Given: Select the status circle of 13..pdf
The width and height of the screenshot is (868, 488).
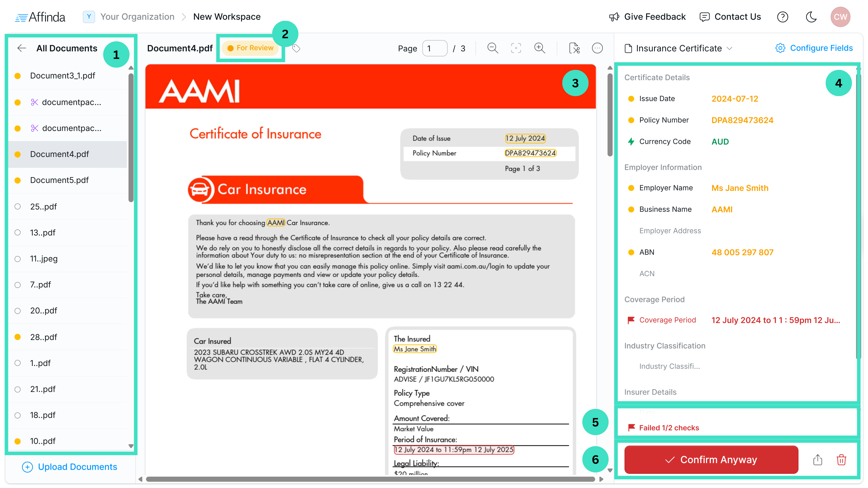Looking at the screenshot, I should tap(18, 232).
